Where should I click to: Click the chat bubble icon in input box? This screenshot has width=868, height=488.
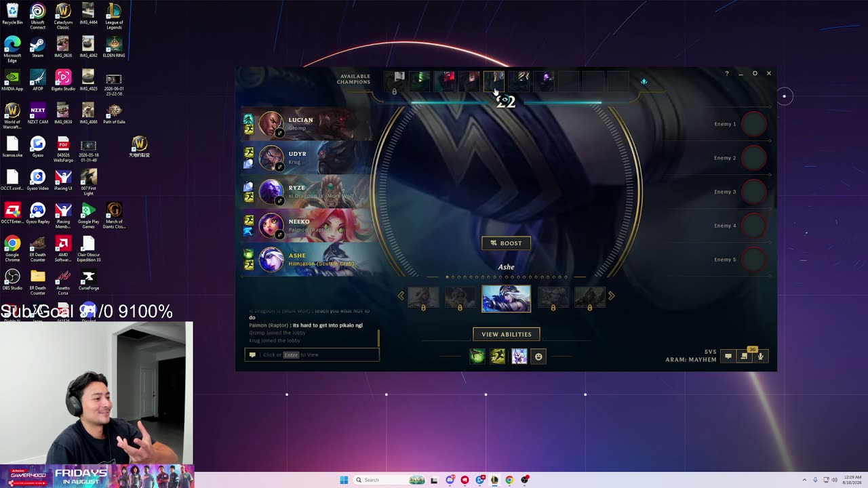coord(252,354)
